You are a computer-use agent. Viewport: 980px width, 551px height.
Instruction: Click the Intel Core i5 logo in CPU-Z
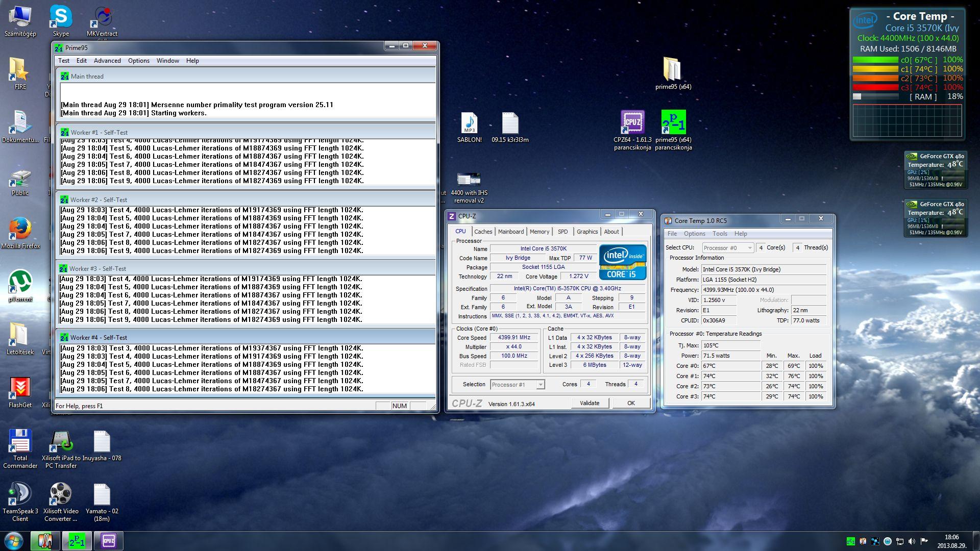coord(622,262)
